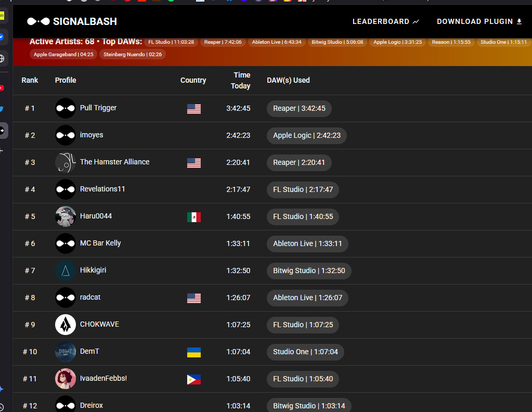532x412 pixels.
Task: Click the Mexico flag in Haru0044 row
Action: (x=194, y=217)
